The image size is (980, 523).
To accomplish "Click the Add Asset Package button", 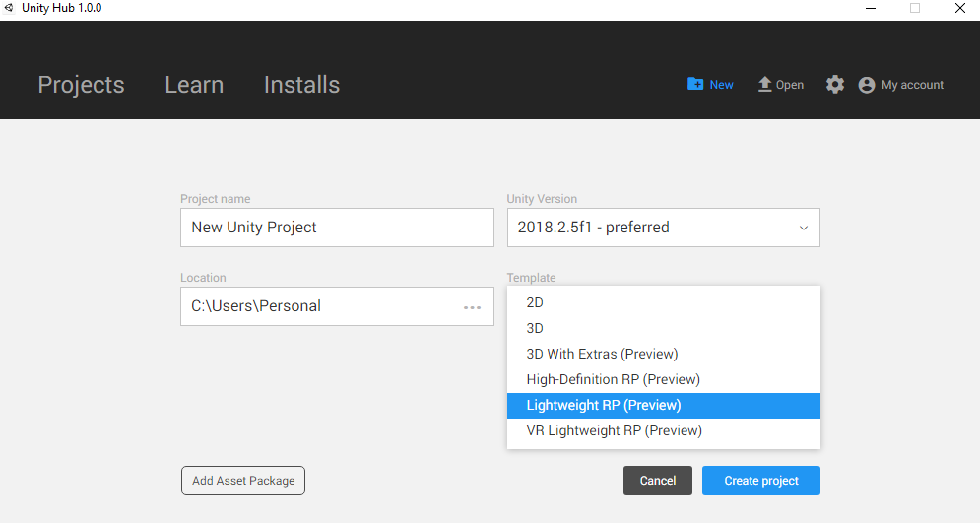I will pos(243,481).
